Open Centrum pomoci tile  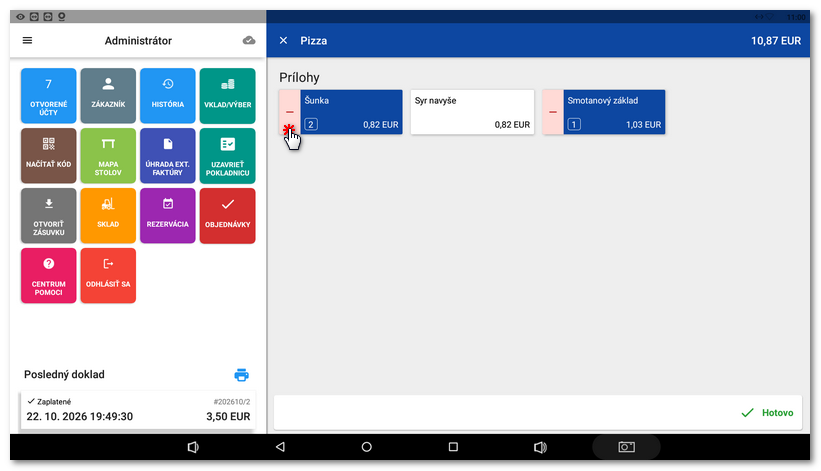coord(49,275)
